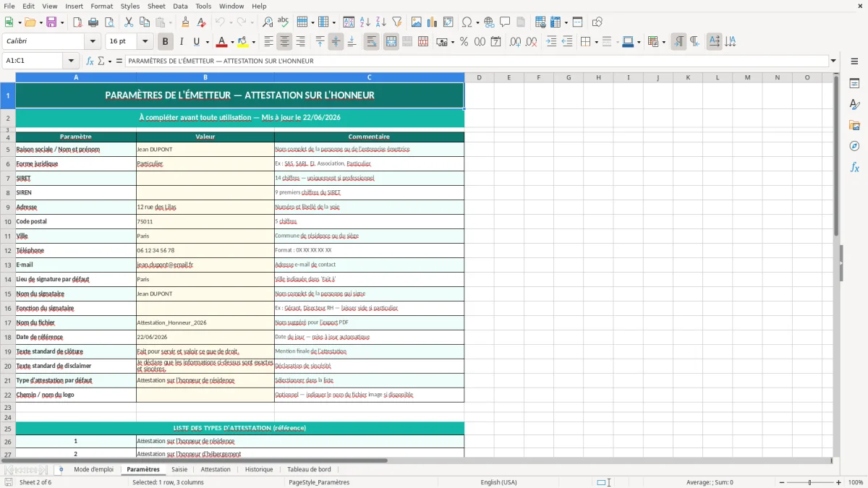Run the spelling check icon
The width and height of the screenshot is (868, 488).
[283, 22]
